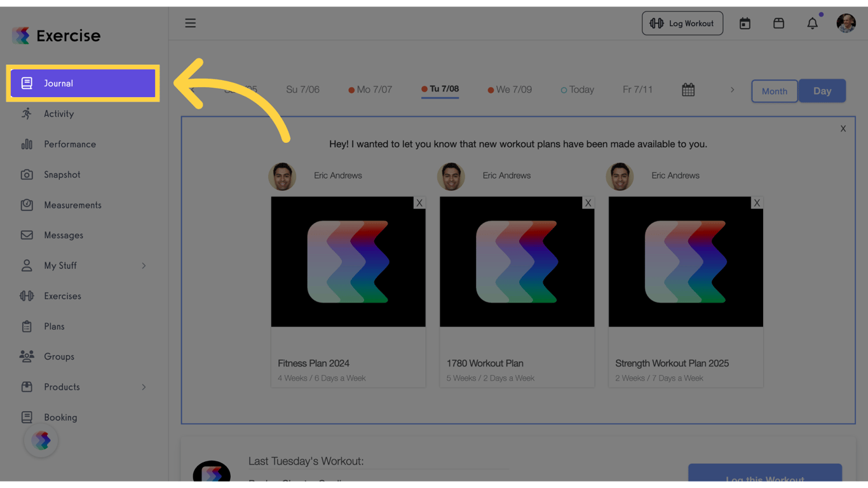Screen dimensions: 868x488
Task: Open the Fitness Plan 2024 thumbnail
Action: tap(348, 262)
